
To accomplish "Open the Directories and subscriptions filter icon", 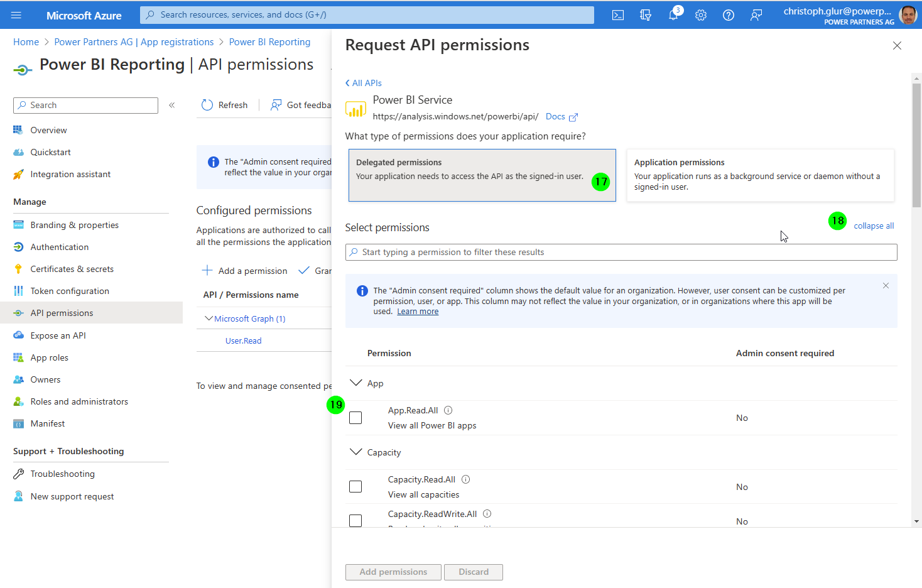I will tap(646, 15).
